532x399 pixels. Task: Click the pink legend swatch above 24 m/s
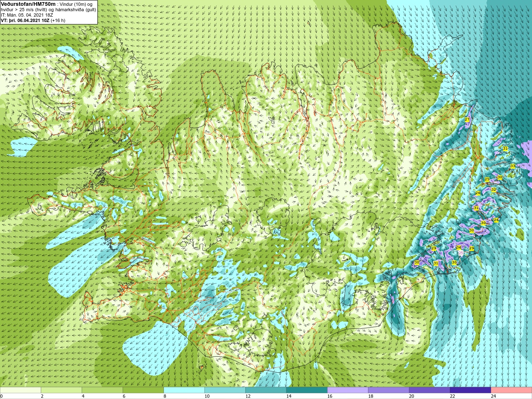512,390
